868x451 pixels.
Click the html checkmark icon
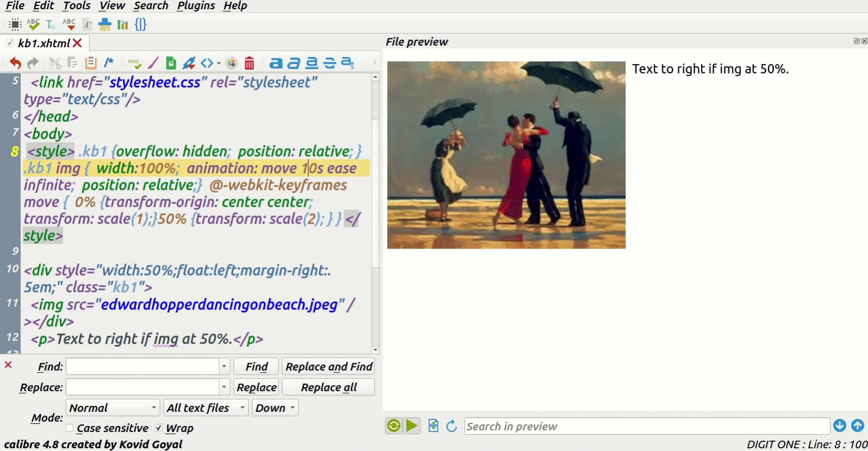(x=134, y=63)
